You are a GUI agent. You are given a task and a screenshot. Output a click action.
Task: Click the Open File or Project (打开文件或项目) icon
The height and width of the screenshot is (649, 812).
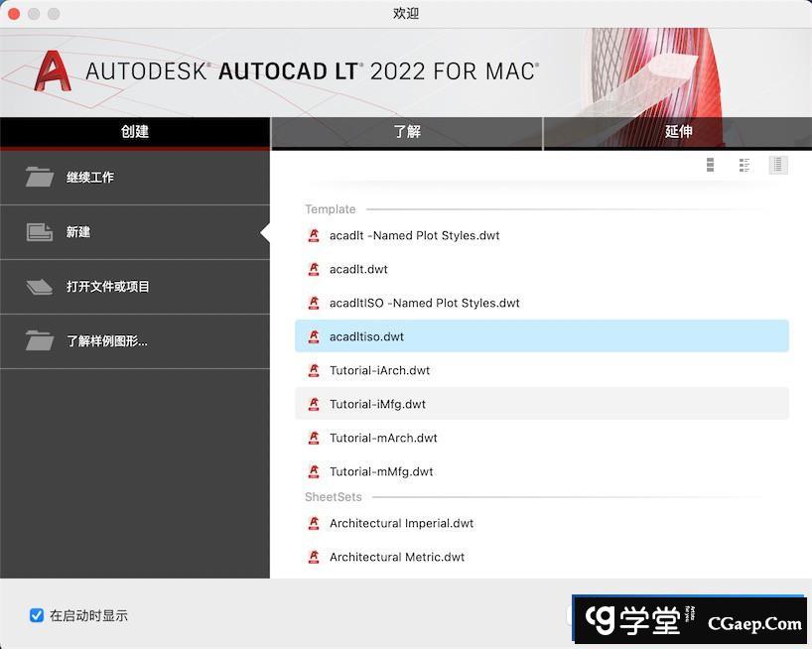tap(40, 287)
